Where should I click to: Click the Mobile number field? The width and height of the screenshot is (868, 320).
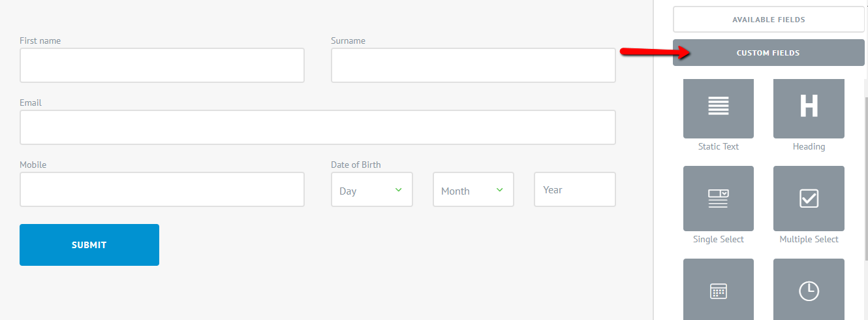162,189
